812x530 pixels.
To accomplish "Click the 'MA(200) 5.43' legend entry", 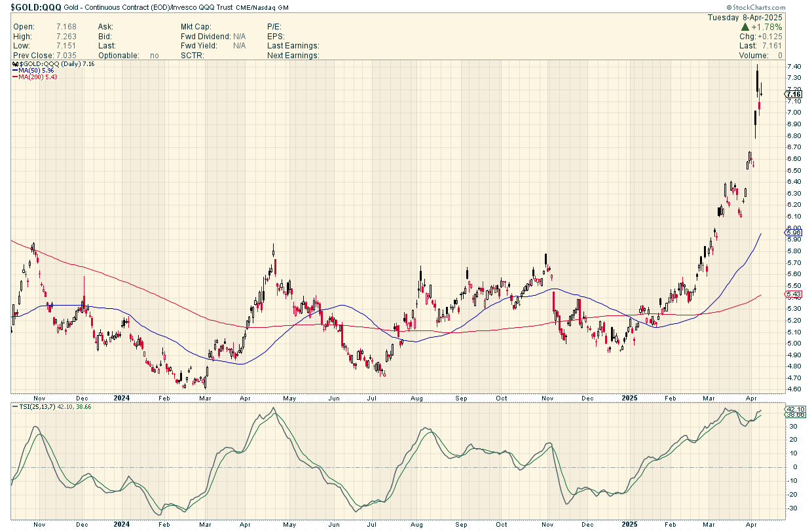I will click(x=38, y=77).
